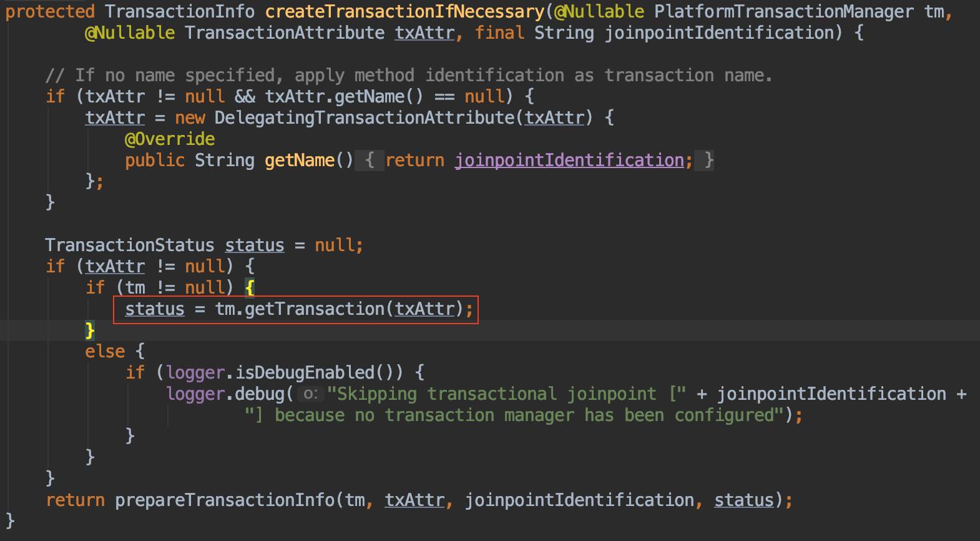The height and width of the screenshot is (541, 980).
Task: Click the @Override annotation
Action: pyautogui.click(x=170, y=139)
